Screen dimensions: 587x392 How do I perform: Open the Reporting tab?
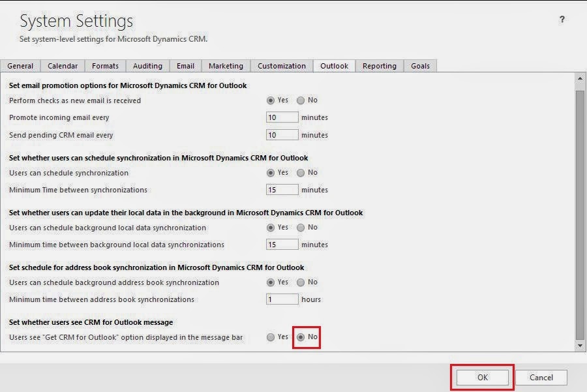[379, 66]
